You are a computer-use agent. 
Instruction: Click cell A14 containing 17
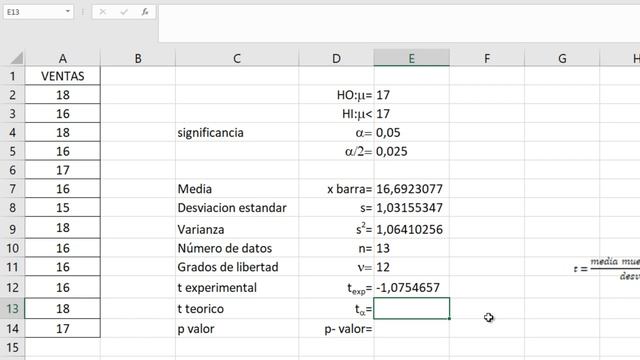(x=62, y=329)
